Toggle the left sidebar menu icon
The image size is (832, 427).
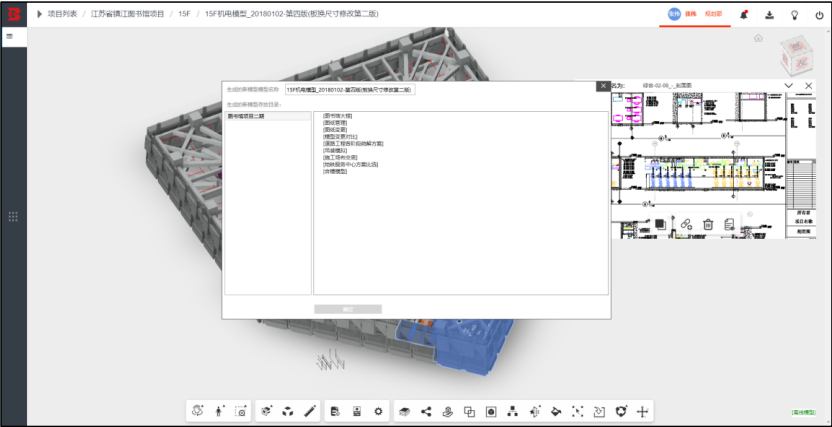pyautogui.click(x=10, y=37)
